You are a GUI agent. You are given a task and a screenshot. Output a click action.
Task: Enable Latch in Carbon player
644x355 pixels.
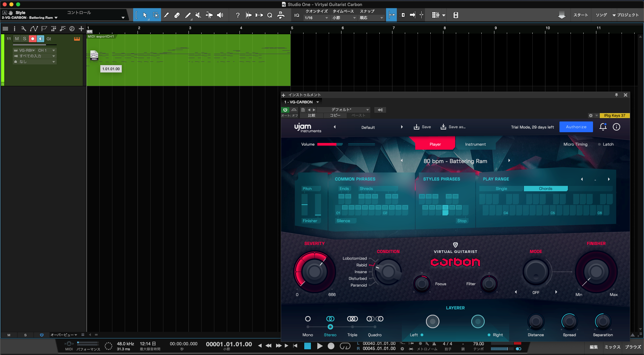606,144
